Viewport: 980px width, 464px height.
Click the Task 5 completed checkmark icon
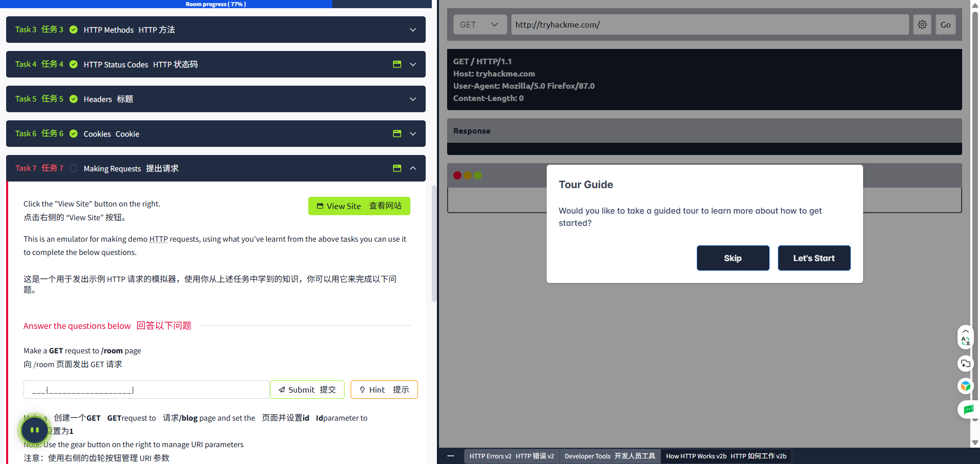click(73, 99)
